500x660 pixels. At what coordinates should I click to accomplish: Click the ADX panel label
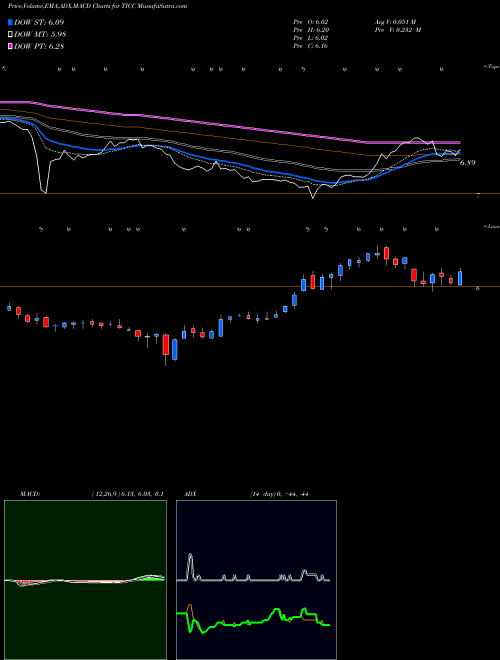pyautogui.click(x=190, y=494)
